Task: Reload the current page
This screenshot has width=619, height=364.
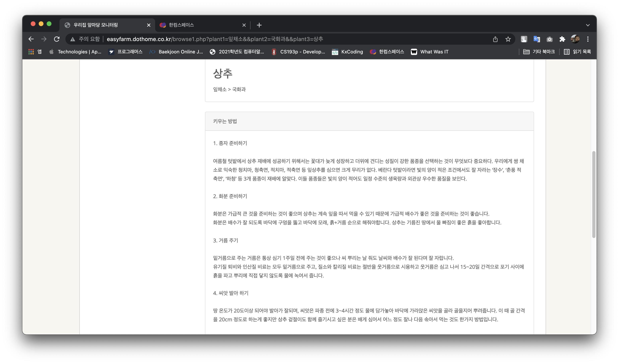Action: tap(57, 39)
